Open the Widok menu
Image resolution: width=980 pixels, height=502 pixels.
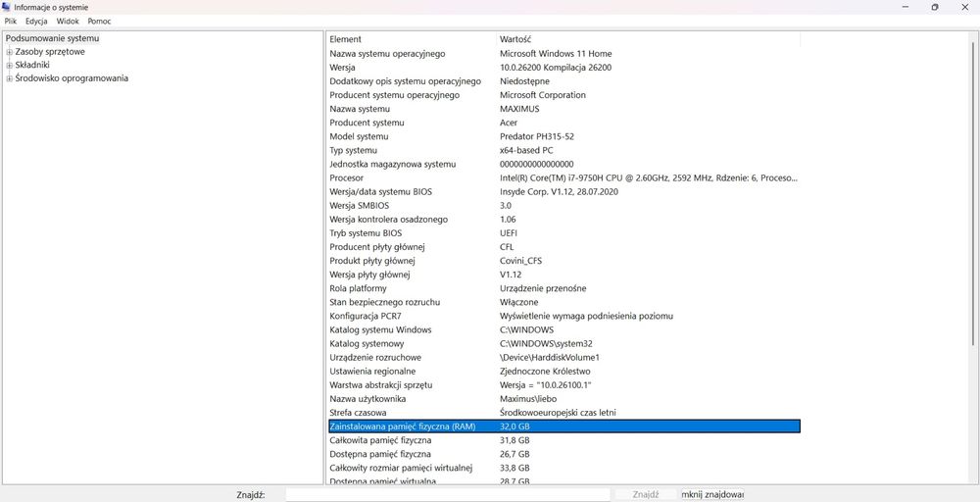(x=68, y=22)
